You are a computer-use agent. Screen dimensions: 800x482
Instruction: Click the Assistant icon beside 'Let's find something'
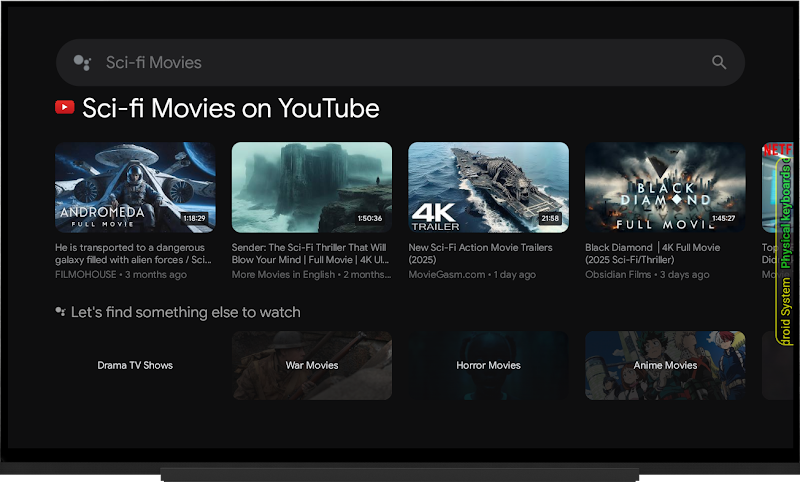pos(60,312)
